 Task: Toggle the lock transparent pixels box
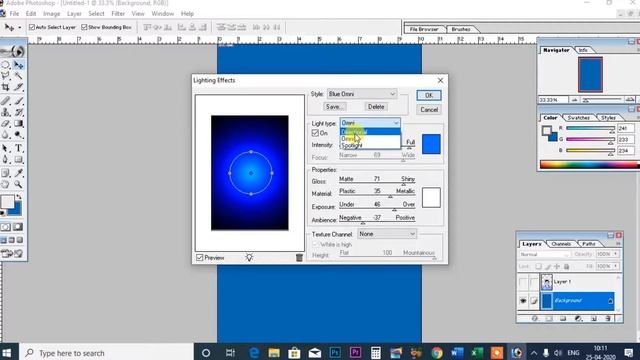click(x=538, y=267)
